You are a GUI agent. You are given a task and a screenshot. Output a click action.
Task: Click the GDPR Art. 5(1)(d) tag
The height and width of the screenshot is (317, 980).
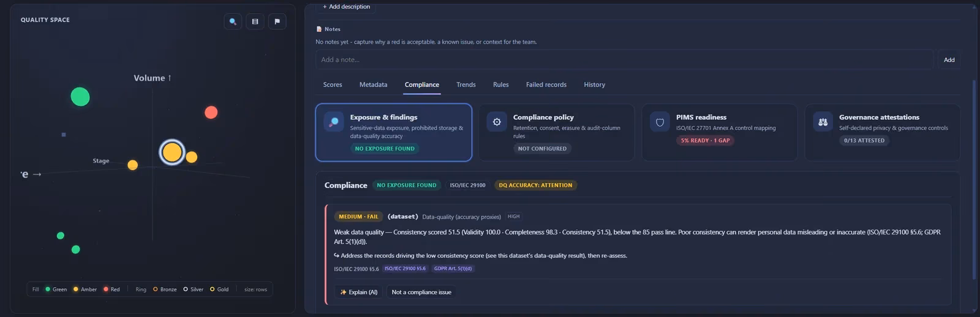pyautogui.click(x=453, y=269)
